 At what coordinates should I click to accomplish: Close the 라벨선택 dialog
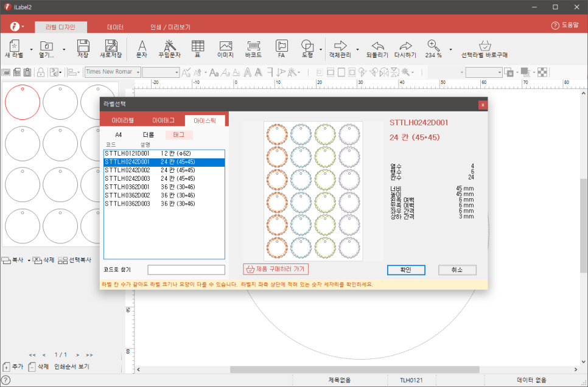[x=483, y=105]
